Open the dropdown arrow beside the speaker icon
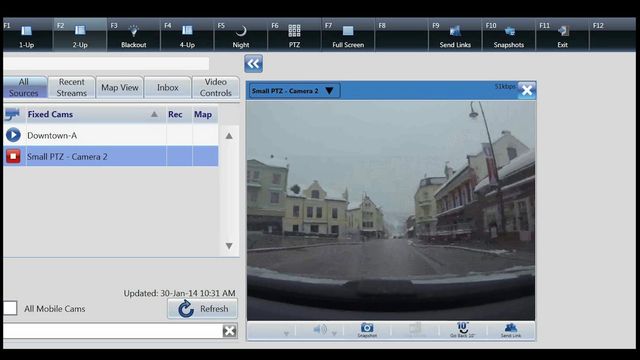The height and width of the screenshot is (360, 640). (x=334, y=333)
